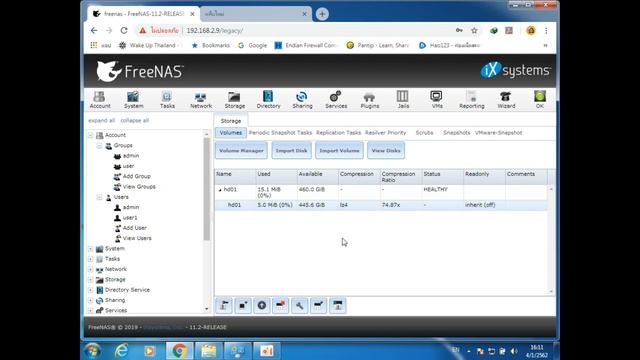Click the Import Volume button
640x360 pixels.
339,151
